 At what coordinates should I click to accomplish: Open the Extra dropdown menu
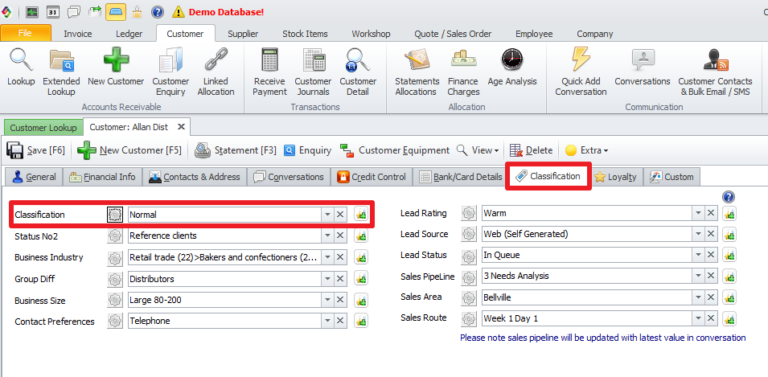[586, 150]
